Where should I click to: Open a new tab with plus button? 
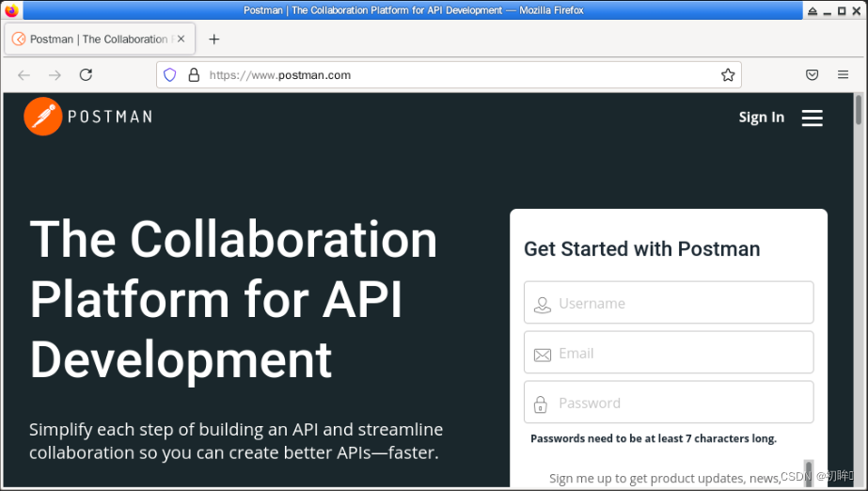tap(214, 40)
